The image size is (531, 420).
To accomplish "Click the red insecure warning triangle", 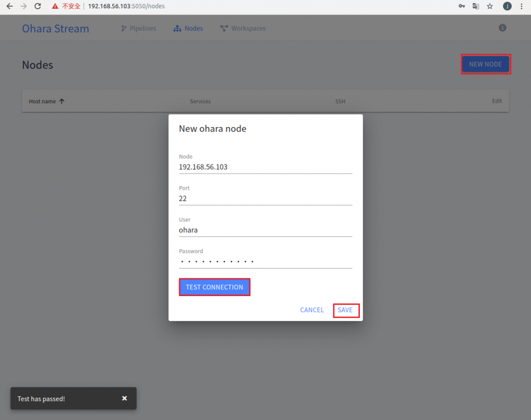I will coord(55,6).
